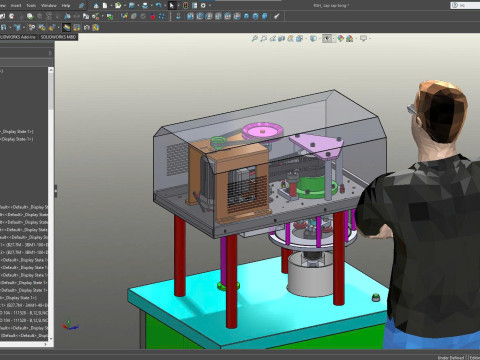Screen dimensions: 480x360
Task: Open the dropdown arrow beside the New icon
Action: click(x=111, y=6)
